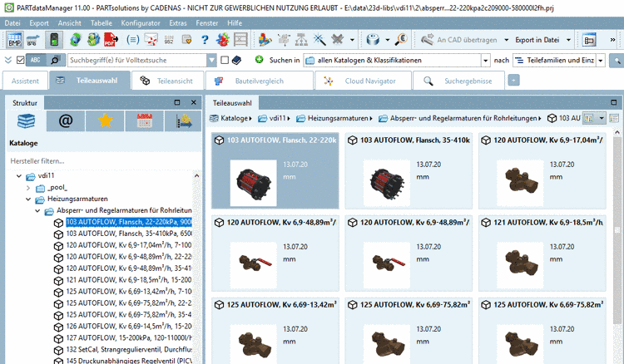
Task: Open the euro magnifier price search icon
Action: click(402, 40)
